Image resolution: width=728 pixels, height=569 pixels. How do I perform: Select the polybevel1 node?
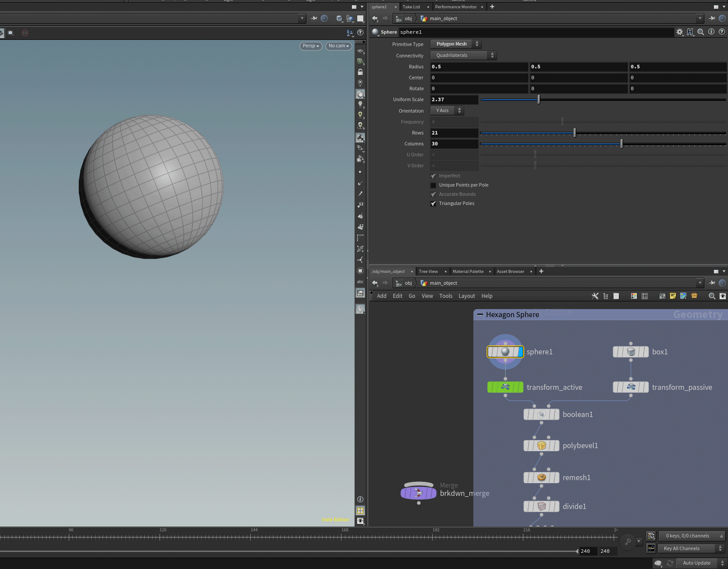tap(541, 445)
